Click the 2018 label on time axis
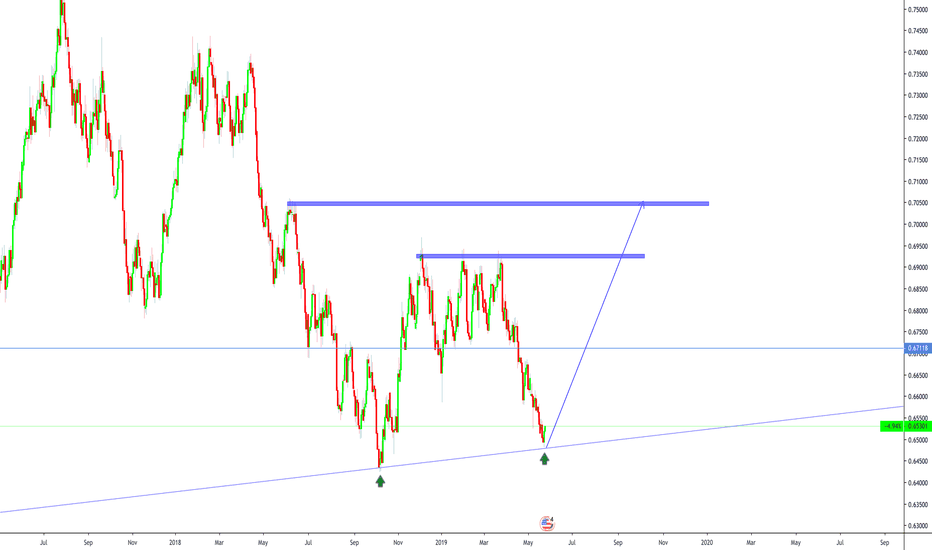Image resolution: width=932 pixels, height=550 pixels. click(175, 542)
